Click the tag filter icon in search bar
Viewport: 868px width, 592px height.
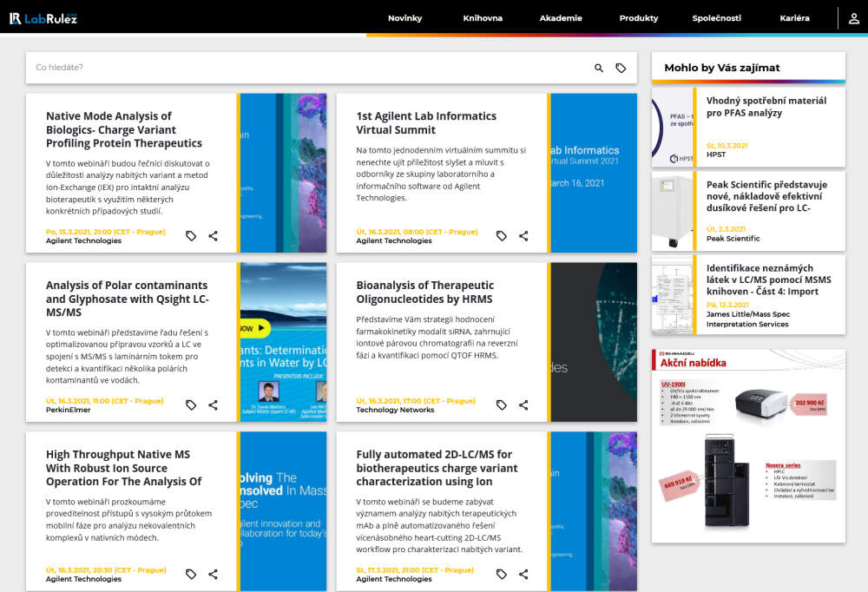pos(621,68)
